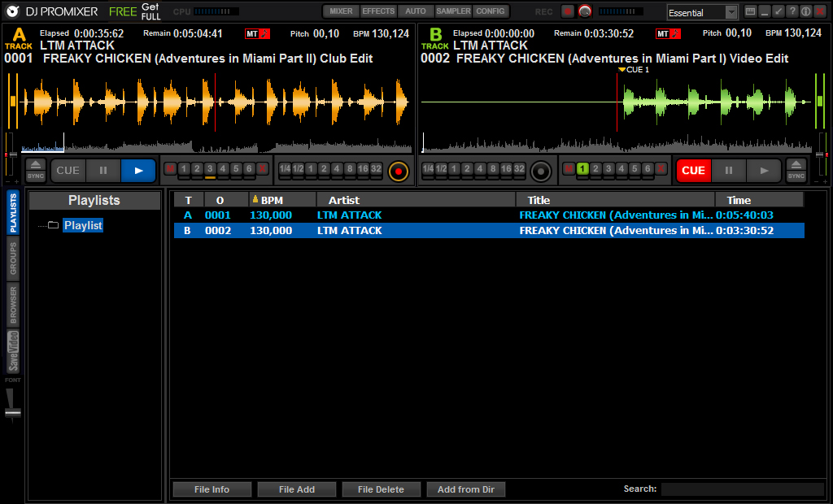Screen dimensions: 833x504
Task: Open the SaveVideo side tab
Action: (13, 350)
